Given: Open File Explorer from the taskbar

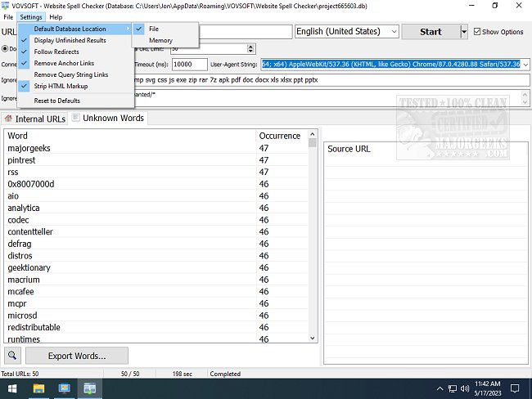Looking at the screenshot, I should 38,388.
